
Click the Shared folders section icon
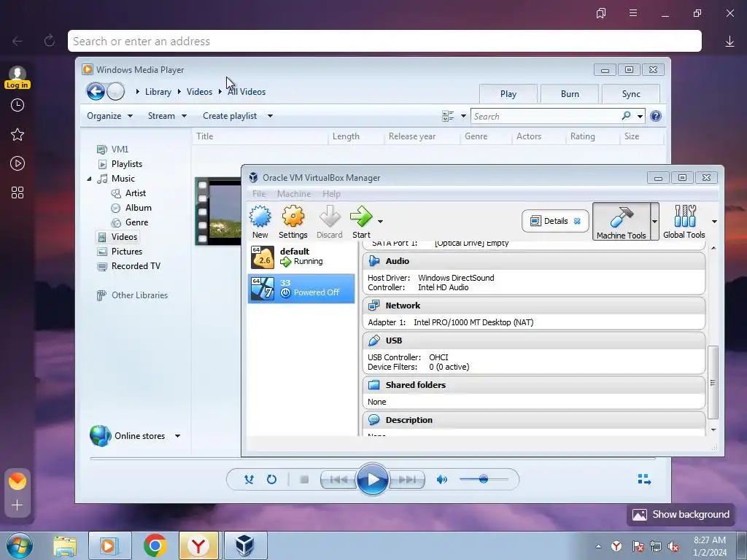pyautogui.click(x=374, y=385)
